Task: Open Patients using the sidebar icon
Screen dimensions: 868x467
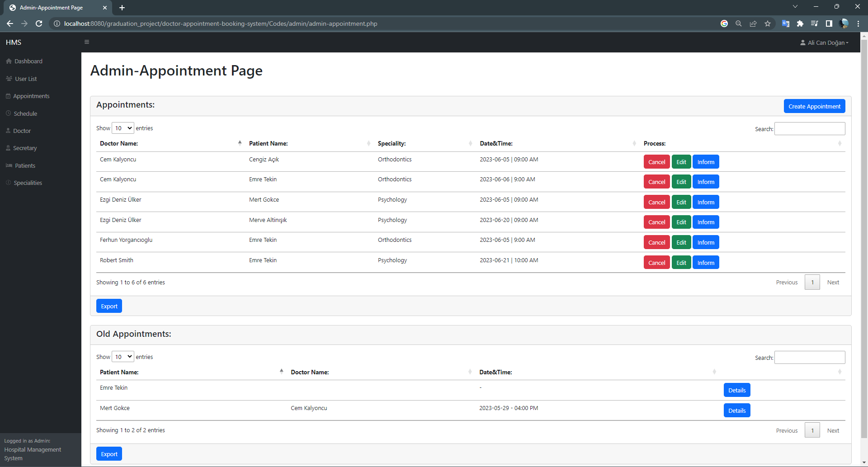Action: coord(9,165)
